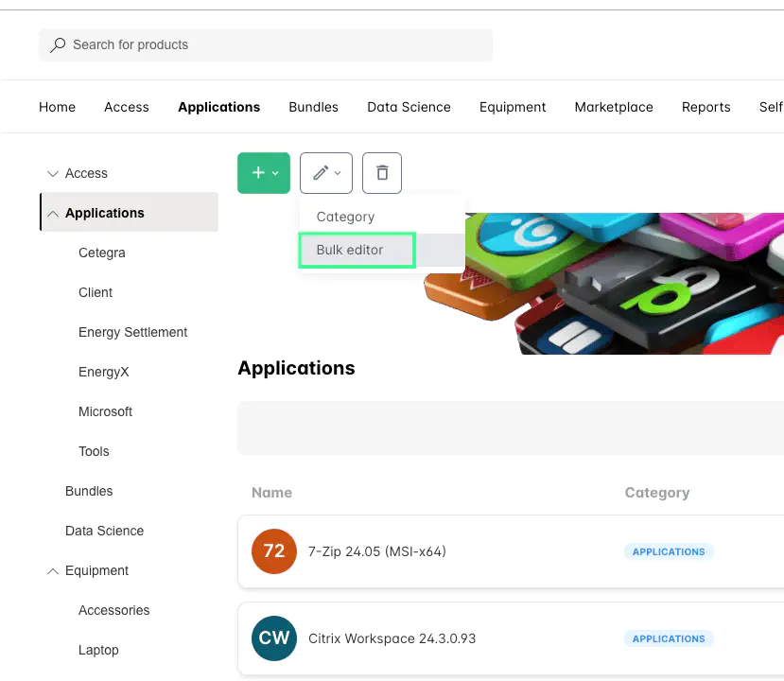Select the Energy Settlement tree item
784x681 pixels.
[x=132, y=332]
